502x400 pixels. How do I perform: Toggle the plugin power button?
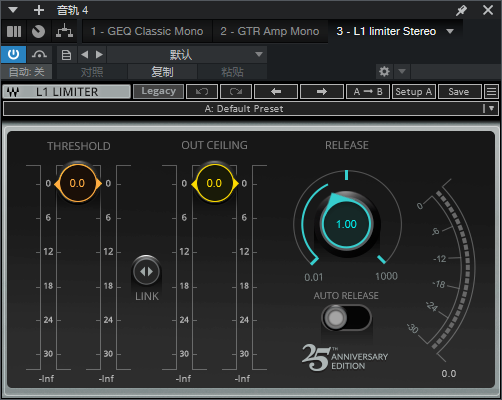(13, 54)
